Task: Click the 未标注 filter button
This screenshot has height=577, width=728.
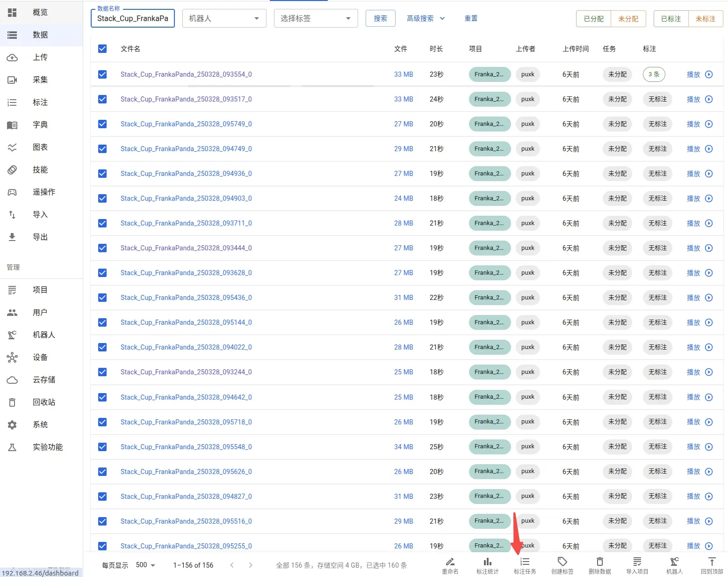Action: point(706,19)
